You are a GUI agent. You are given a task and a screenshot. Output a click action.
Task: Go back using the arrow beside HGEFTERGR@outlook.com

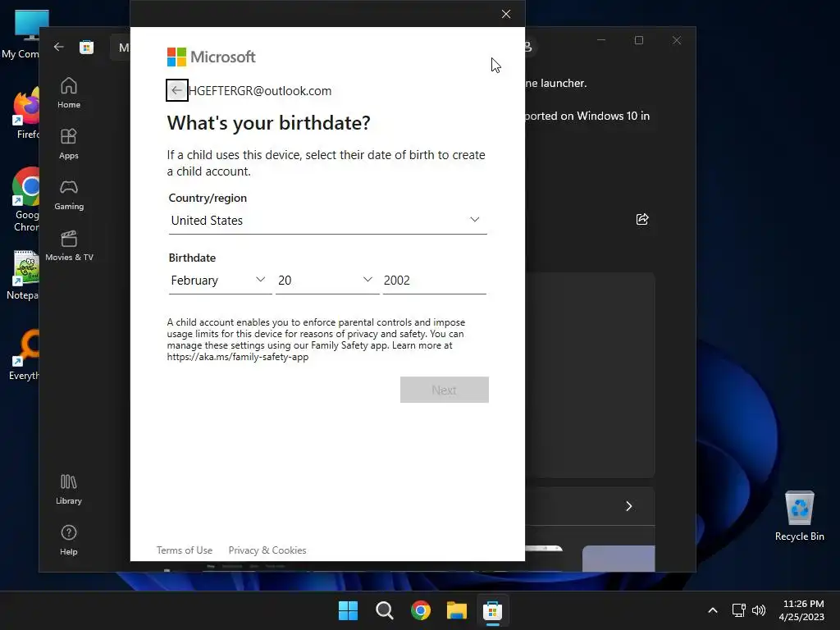coord(177,90)
